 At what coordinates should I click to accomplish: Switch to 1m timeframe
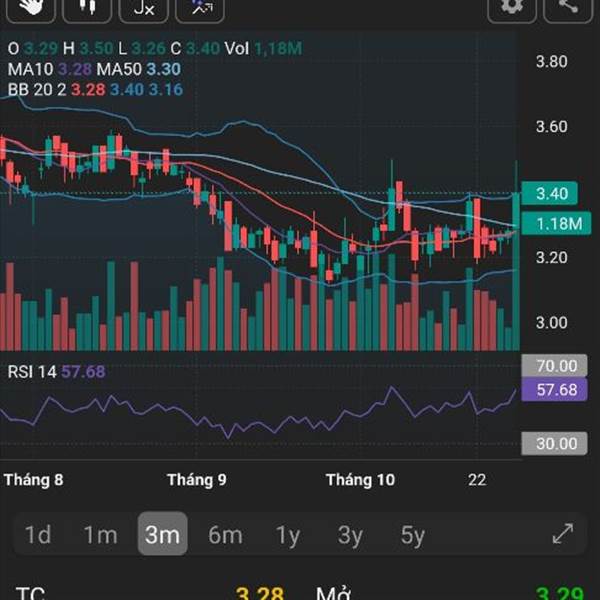(100, 535)
